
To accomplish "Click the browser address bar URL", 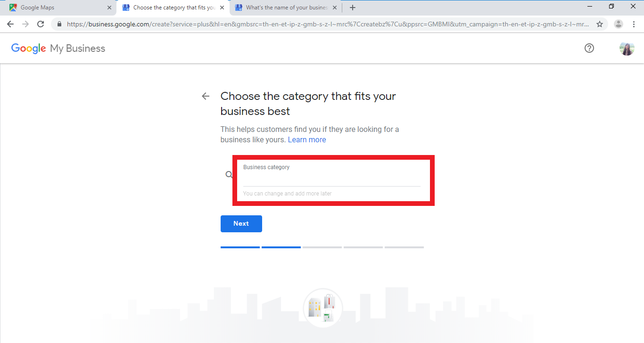I will click(328, 24).
